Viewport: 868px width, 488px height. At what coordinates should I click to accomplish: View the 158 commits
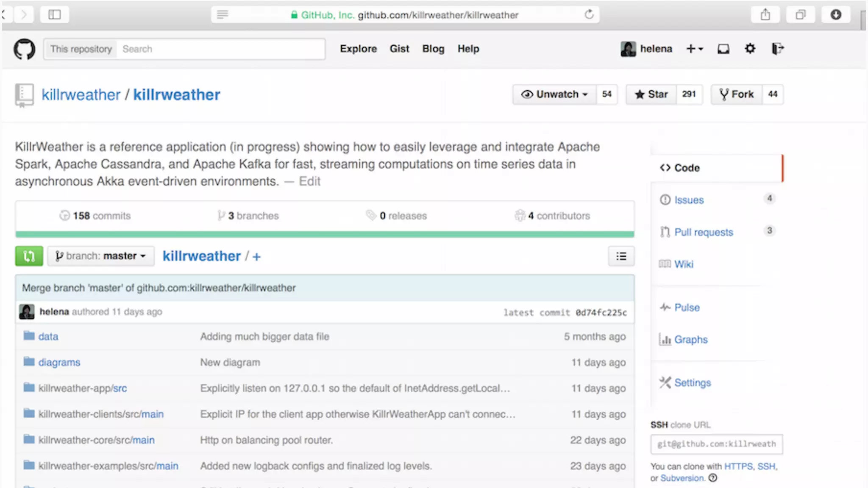[x=95, y=216]
